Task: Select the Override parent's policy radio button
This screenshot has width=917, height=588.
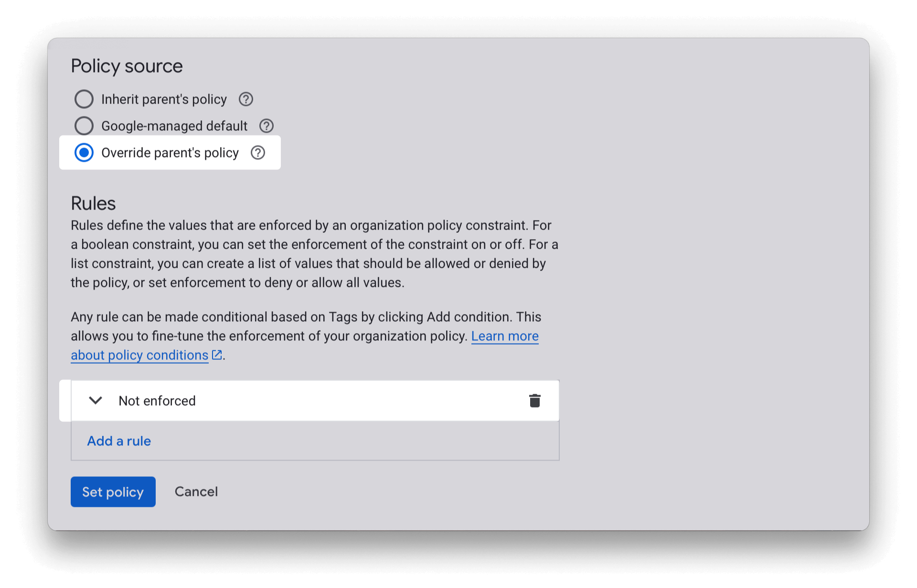Action: point(84,153)
